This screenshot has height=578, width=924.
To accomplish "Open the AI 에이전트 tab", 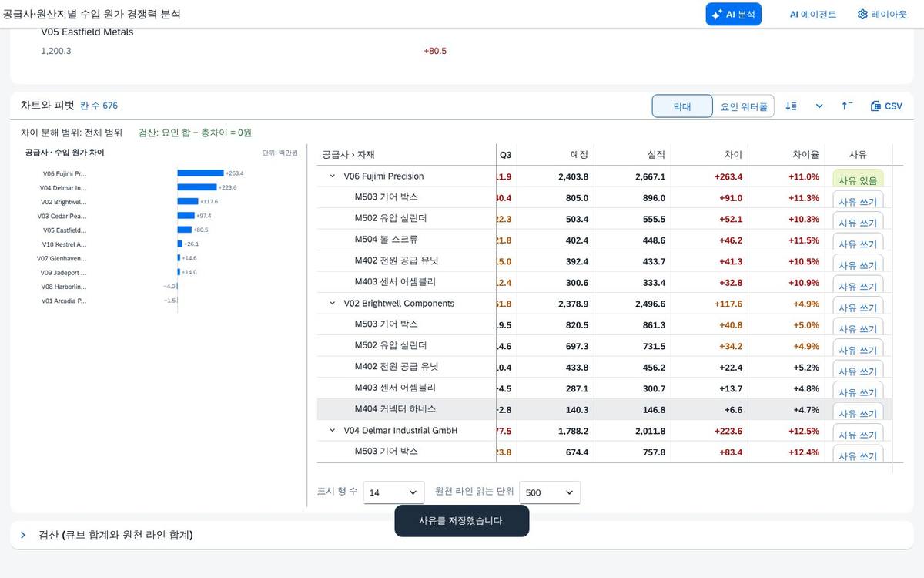I will [x=812, y=14].
